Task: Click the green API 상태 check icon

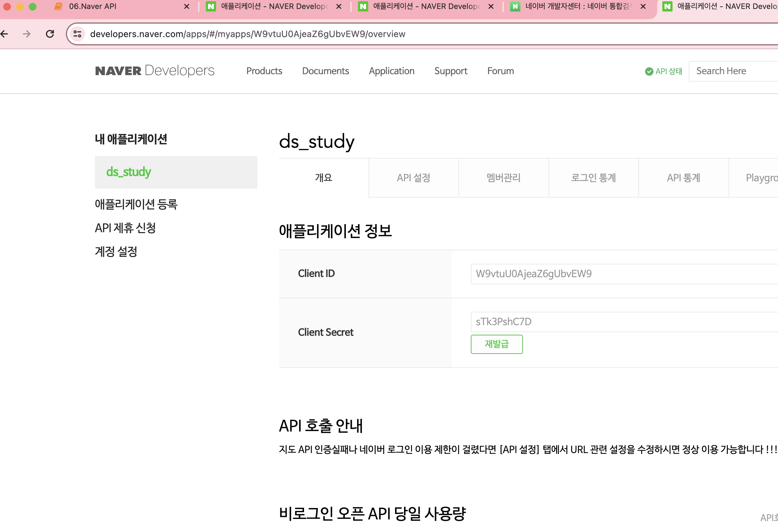Action: pos(649,71)
